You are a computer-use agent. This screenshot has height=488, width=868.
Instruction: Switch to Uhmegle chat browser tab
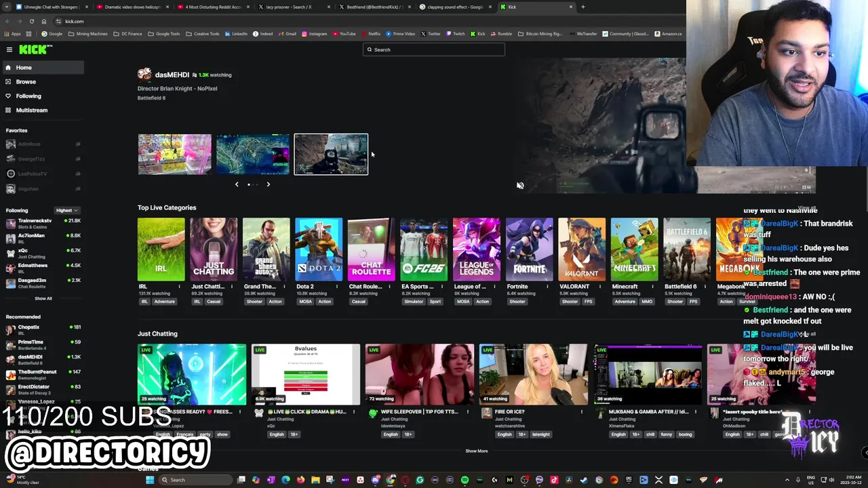50,7
